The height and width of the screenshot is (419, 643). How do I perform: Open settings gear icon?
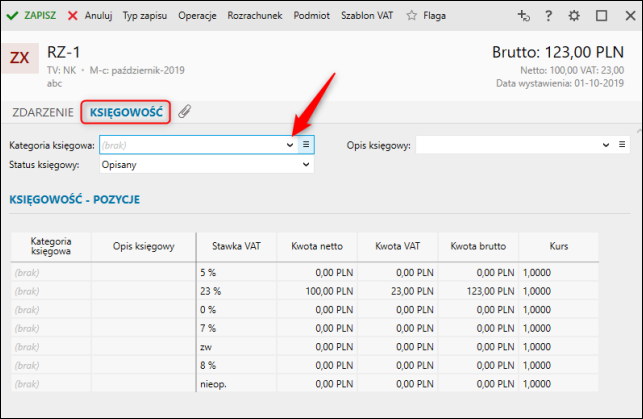[x=574, y=16]
